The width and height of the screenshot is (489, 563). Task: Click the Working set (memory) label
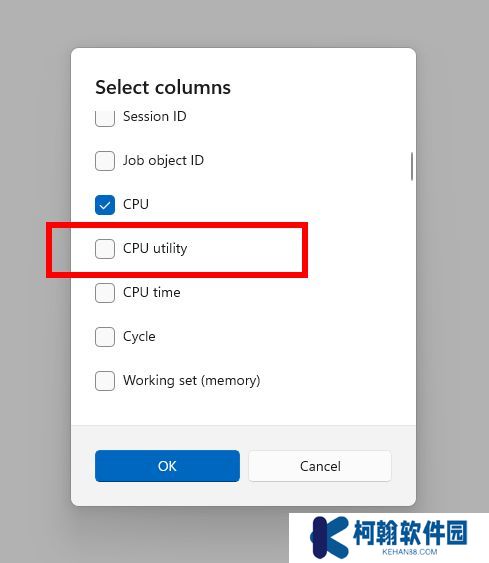coord(192,380)
